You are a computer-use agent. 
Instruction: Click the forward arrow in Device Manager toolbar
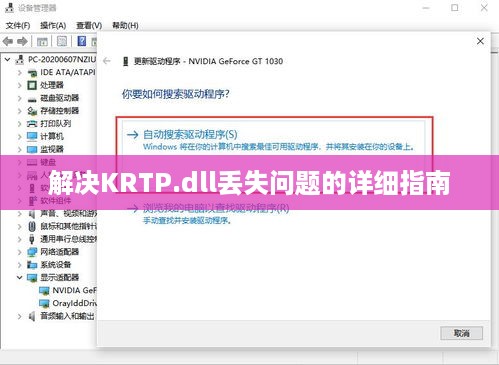(x=22, y=42)
